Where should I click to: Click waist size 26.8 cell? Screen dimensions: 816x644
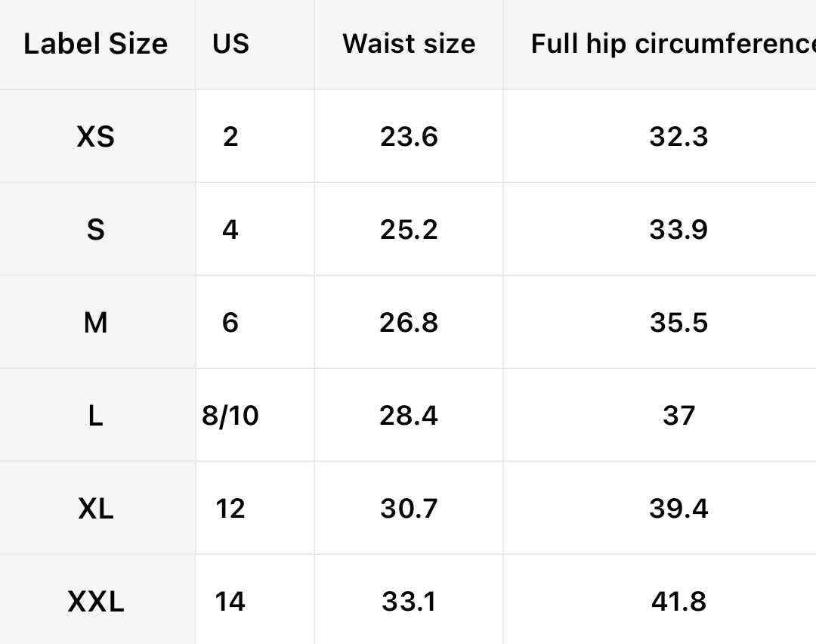pos(409,323)
